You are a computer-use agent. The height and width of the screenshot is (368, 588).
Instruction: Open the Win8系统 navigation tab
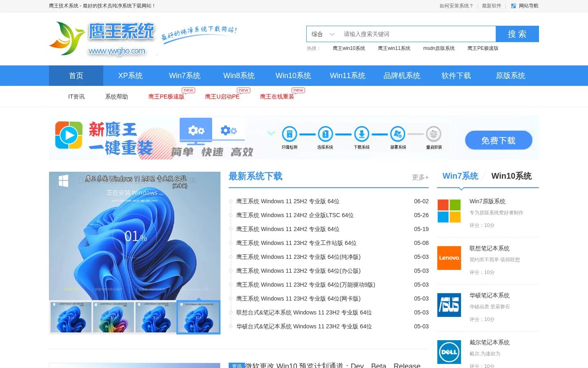point(239,76)
